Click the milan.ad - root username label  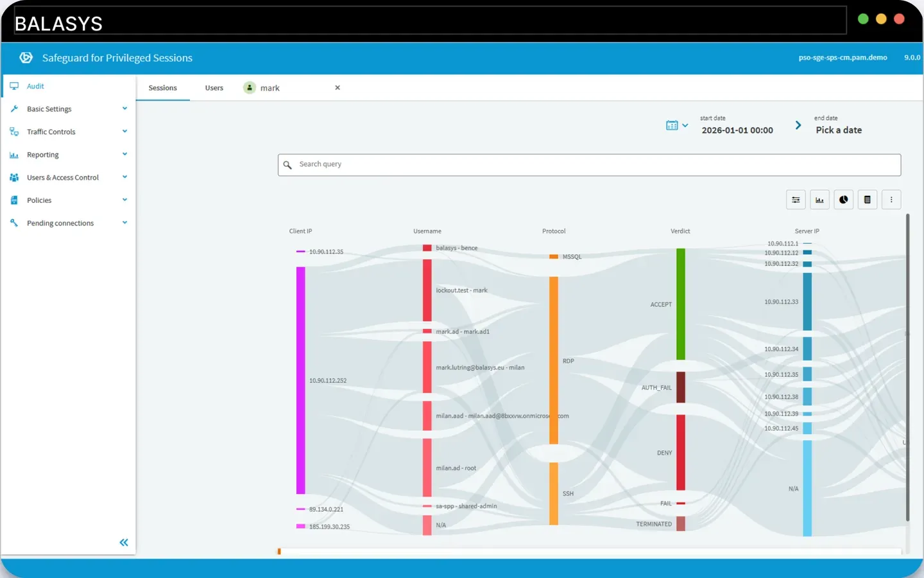[x=456, y=468]
